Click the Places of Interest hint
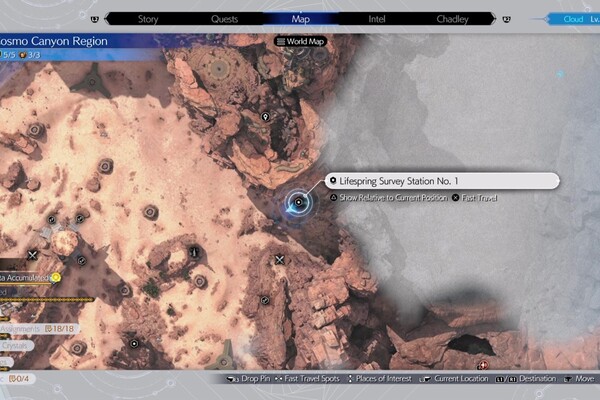600x400 pixels. 379,379
